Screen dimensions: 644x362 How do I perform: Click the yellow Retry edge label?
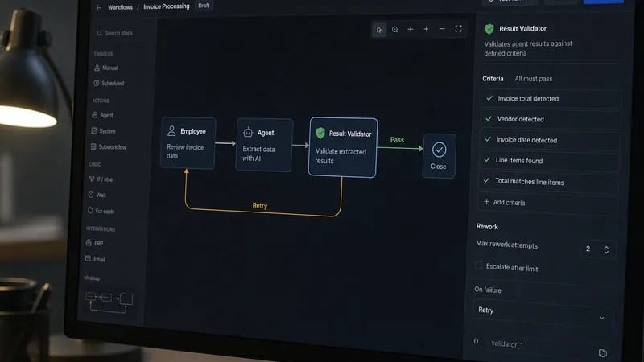[259, 206]
